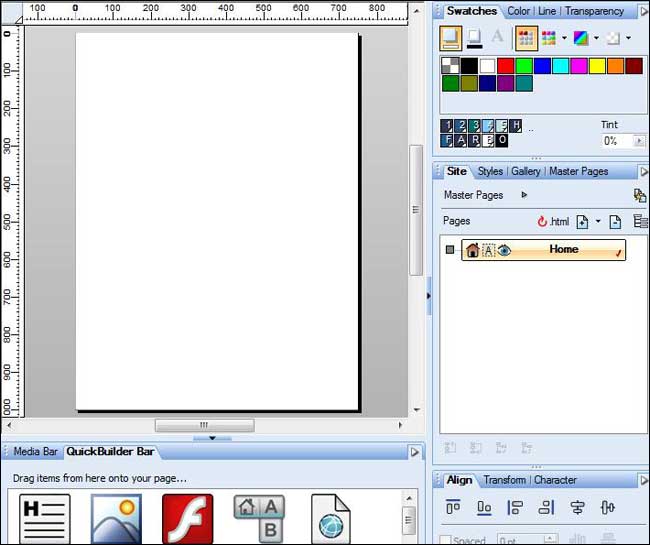Click the Flash item in QuickBuilder Bar
This screenshot has height=545, width=650.
coord(187,518)
